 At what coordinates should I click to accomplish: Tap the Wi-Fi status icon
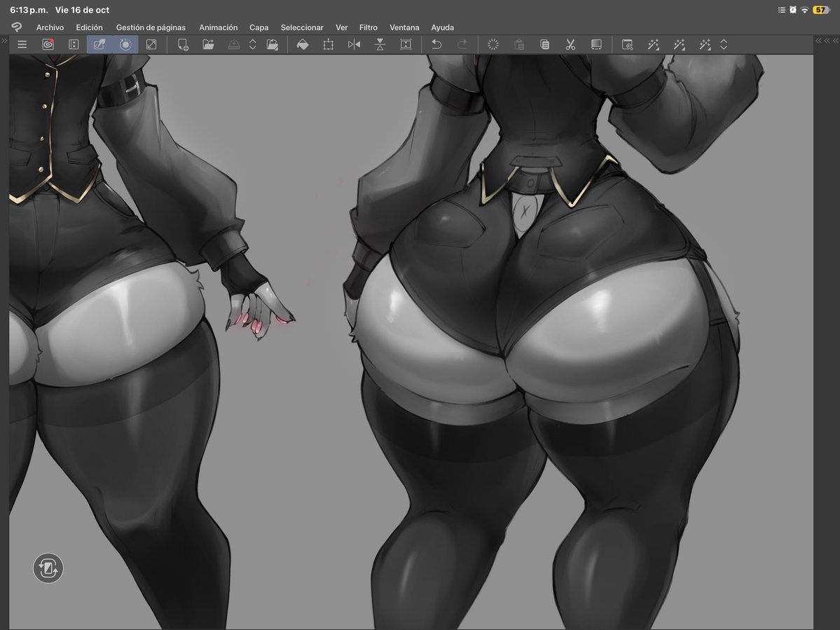805,10
